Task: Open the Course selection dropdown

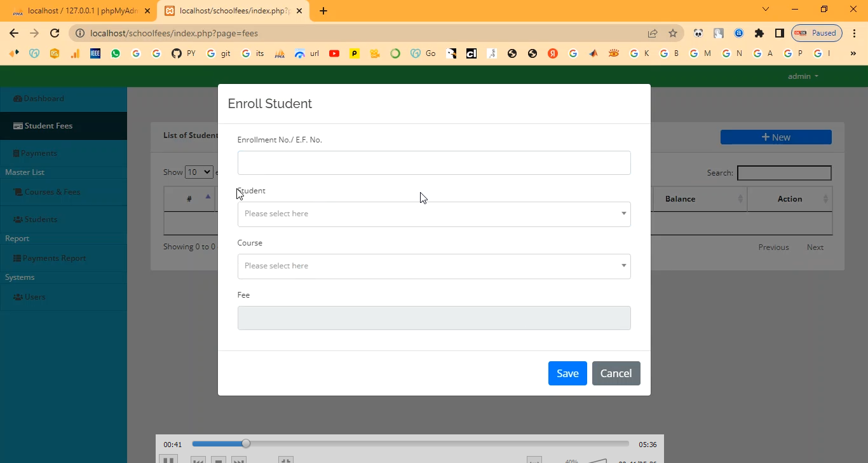Action: click(433, 266)
